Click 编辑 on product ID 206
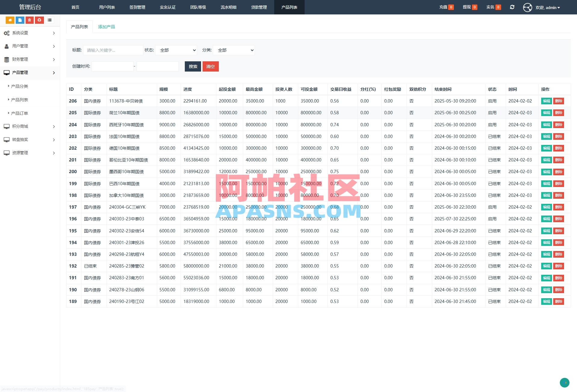Image resolution: width=577 pixels, height=392 pixels. (x=546, y=101)
